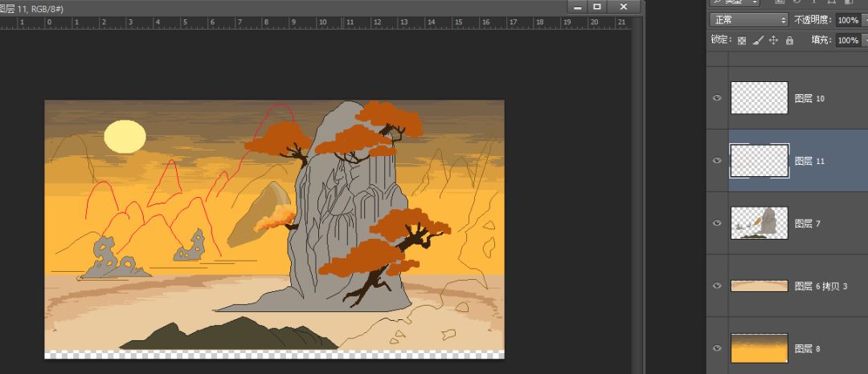Click the layer name 图层 7
The height and width of the screenshot is (374, 868).
808,224
